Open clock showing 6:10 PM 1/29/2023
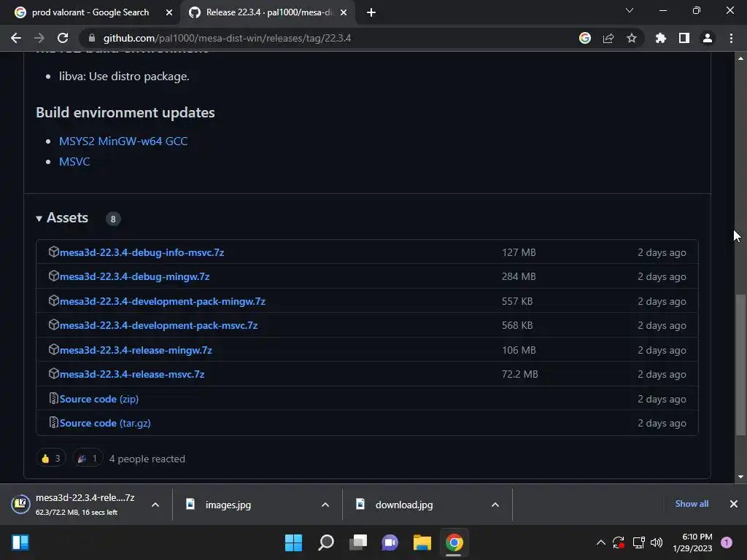The image size is (747, 560). point(693,542)
